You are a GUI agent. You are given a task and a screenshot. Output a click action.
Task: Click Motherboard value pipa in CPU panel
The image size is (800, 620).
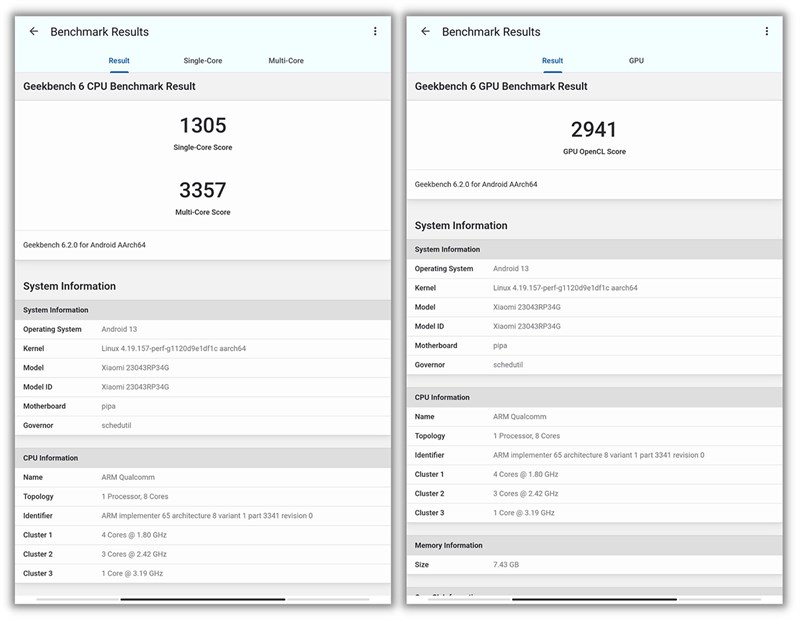(108, 406)
